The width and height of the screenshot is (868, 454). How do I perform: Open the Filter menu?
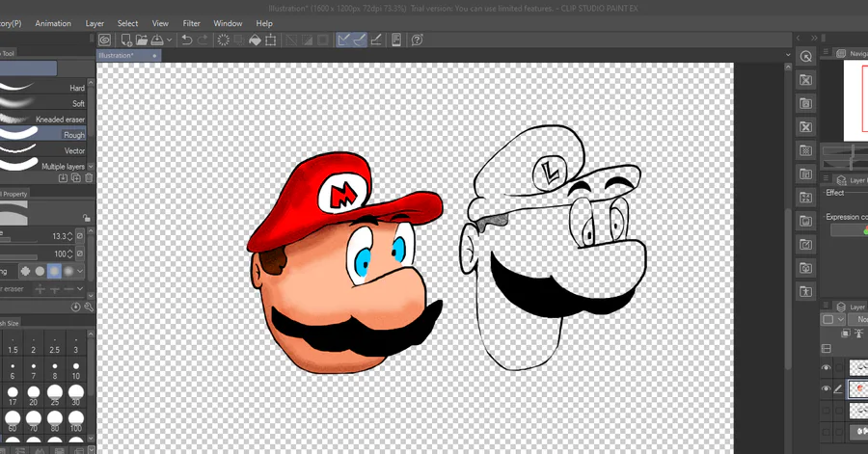[x=192, y=23]
